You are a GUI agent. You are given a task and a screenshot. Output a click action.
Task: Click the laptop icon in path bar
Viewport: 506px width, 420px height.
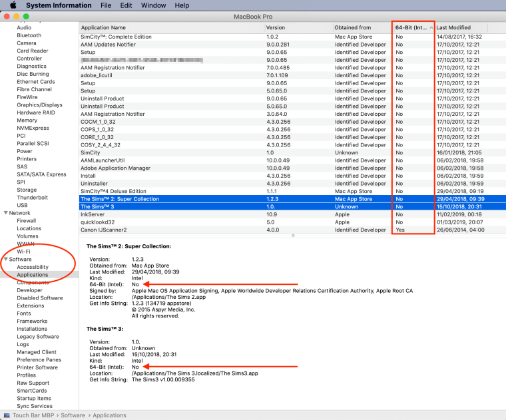click(x=6, y=415)
